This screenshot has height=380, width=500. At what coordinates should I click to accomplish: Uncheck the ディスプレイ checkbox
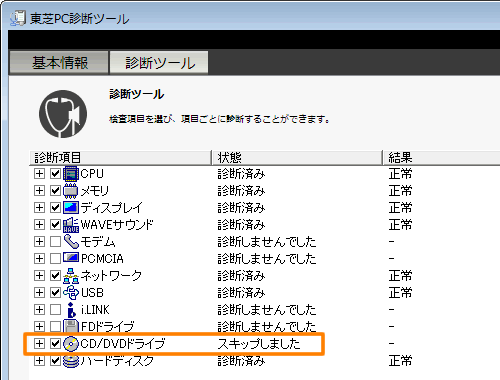pos(55,208)
